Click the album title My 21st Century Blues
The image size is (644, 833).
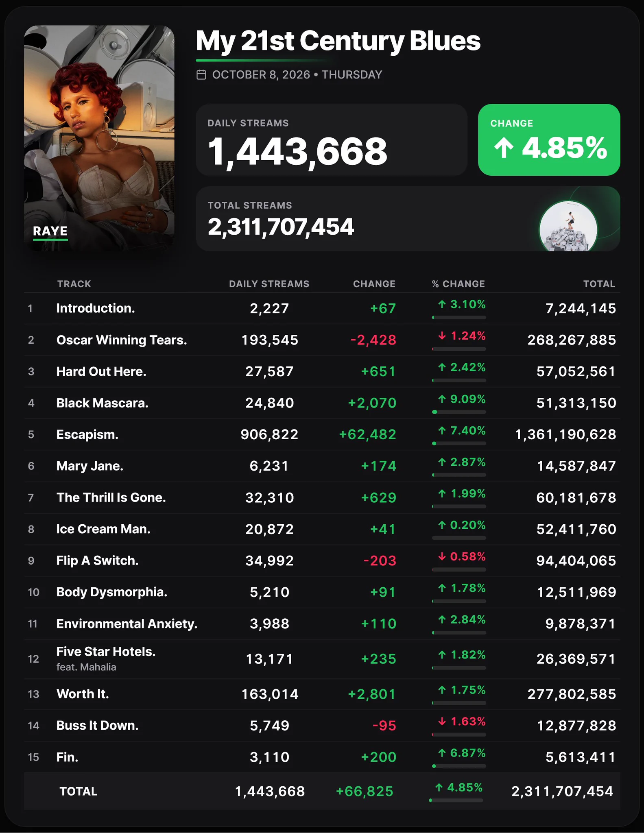tap(338, 41)
